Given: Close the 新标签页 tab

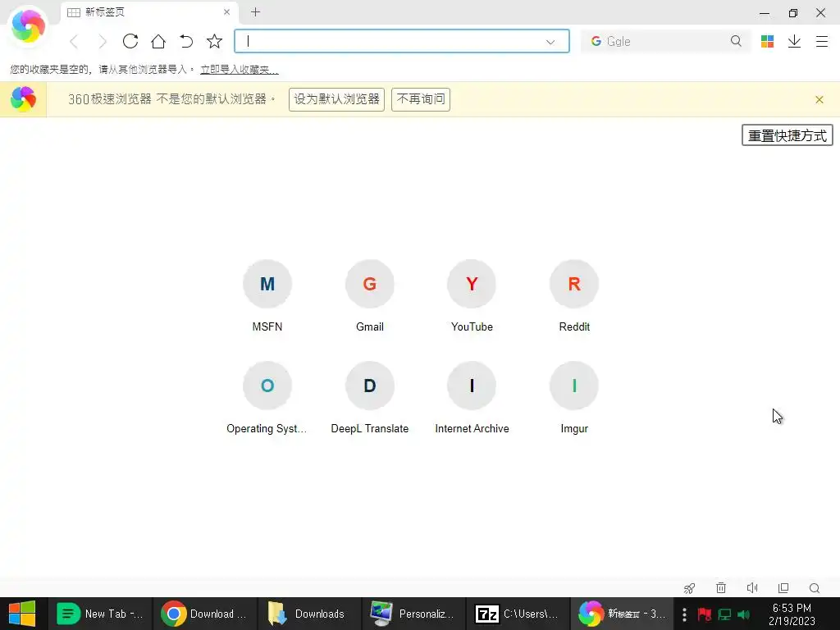Looking at the screenshot, I should point(226,11).
